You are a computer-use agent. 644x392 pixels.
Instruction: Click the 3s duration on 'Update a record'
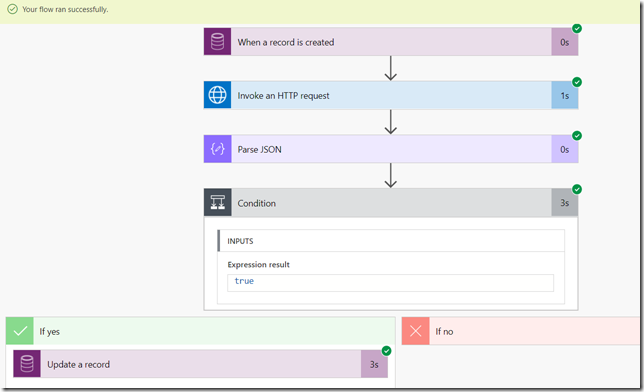(x=374, y=364)
